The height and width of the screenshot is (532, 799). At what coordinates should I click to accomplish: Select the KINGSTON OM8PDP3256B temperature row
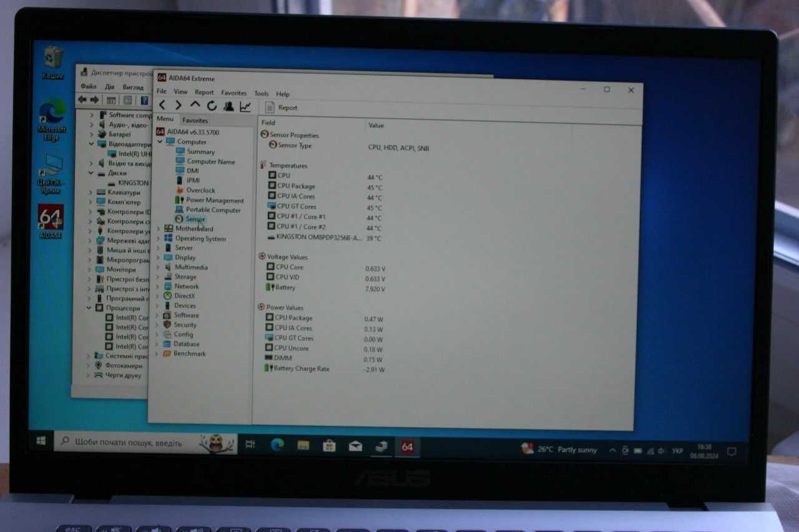point(325,238)
